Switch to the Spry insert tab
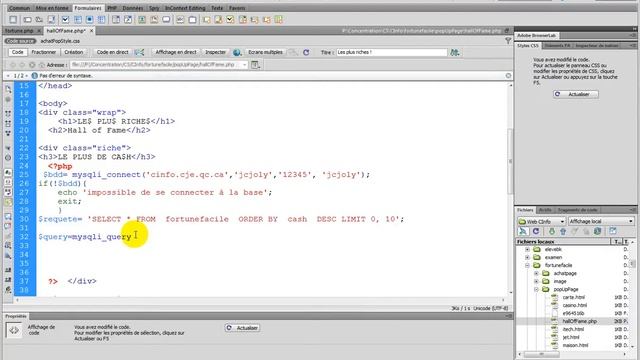This screenshot has width=640, height=360. click(154, 8)
